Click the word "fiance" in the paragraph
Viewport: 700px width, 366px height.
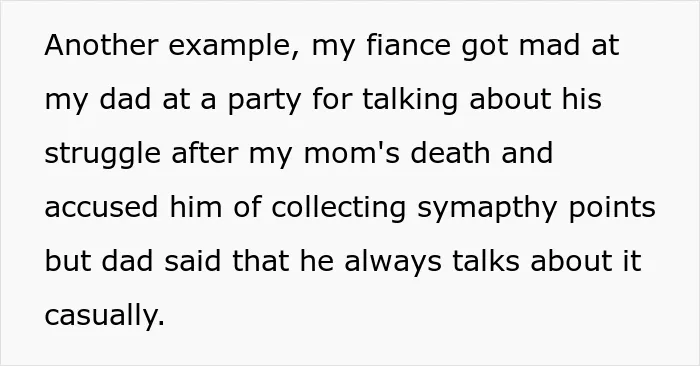(408, 45)
